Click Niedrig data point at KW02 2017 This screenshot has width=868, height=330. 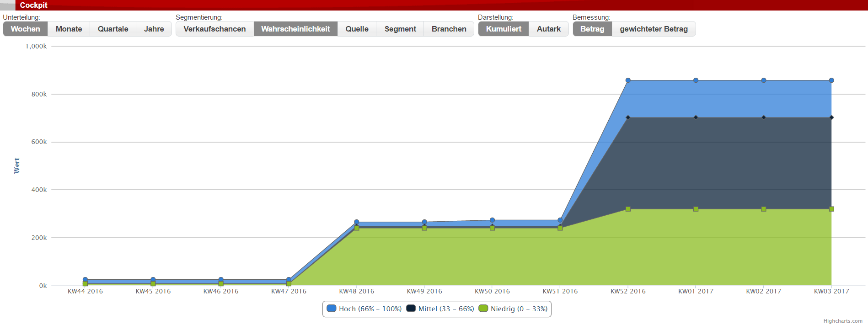tap(764, 209)
